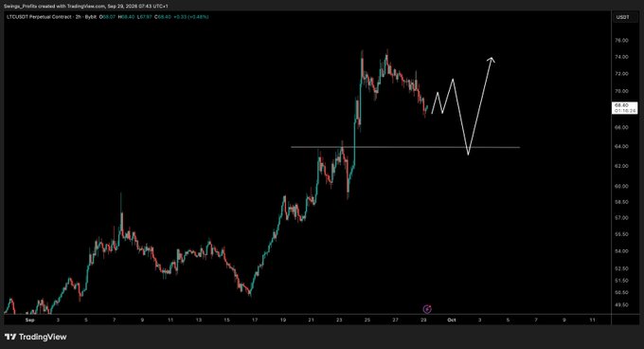Click date label 15 on time axis
This screenshot has height=349, width=644.
click(226, 320)
